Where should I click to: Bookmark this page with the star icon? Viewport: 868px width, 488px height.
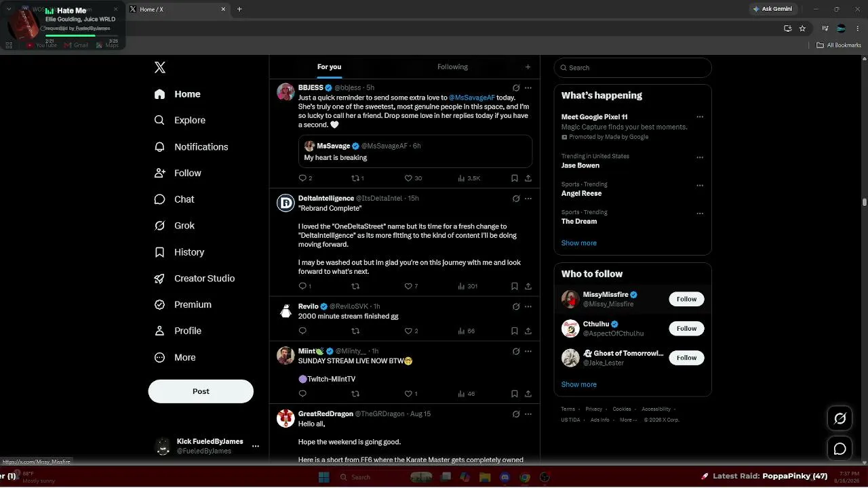coord(802,28)
